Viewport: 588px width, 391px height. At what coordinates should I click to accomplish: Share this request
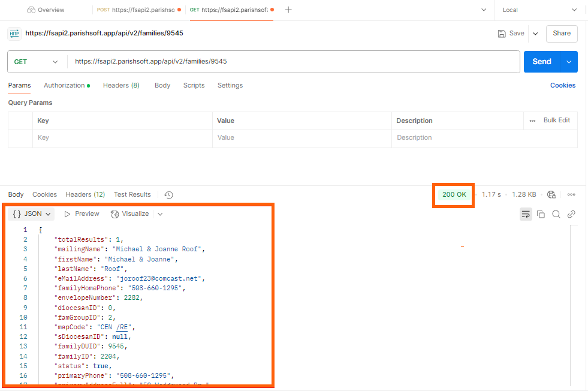point(562,34)
